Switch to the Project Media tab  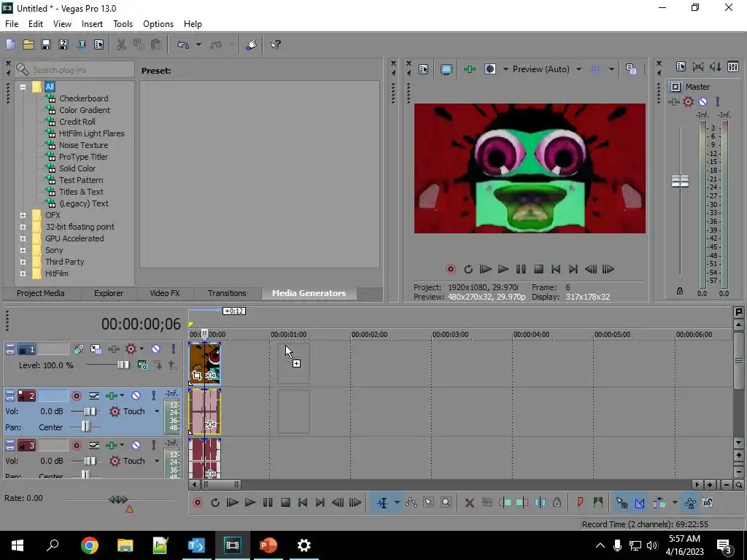(x=41, y=293)
